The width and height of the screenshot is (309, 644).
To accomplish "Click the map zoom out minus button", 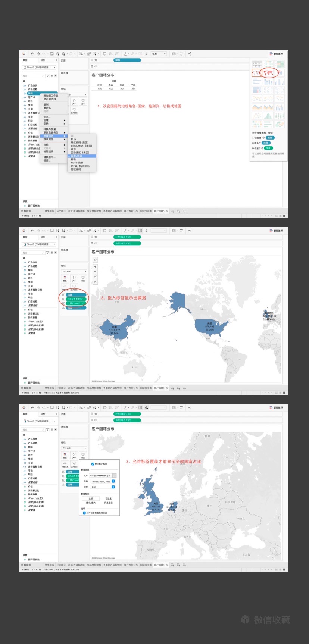I will (95, 271).
